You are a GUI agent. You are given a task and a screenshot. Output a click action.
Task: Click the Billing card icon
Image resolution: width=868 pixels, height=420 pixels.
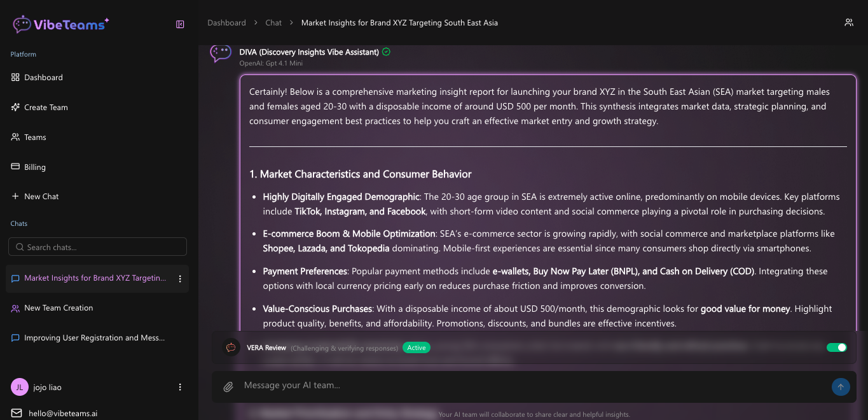click(x=15, y=167)
